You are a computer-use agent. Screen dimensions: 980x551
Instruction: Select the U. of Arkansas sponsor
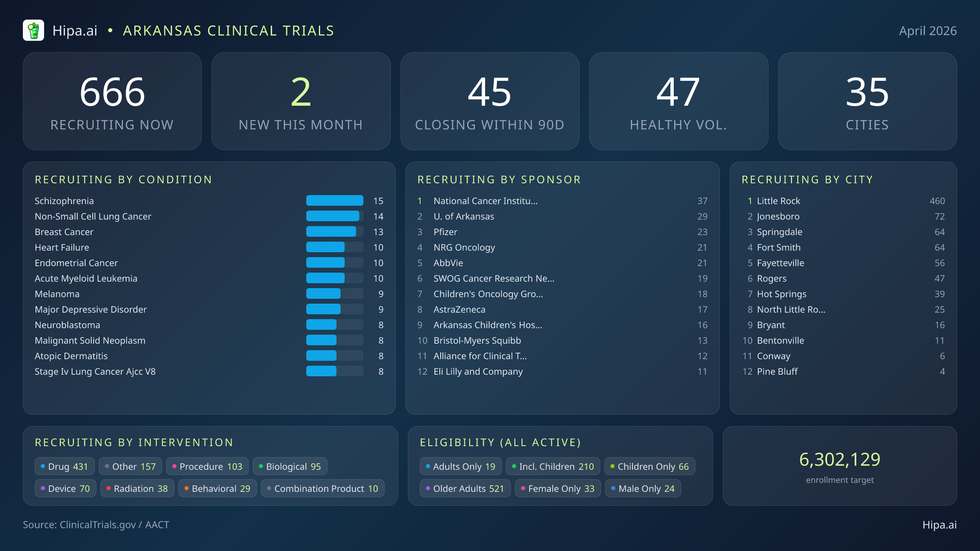point(562,216)
